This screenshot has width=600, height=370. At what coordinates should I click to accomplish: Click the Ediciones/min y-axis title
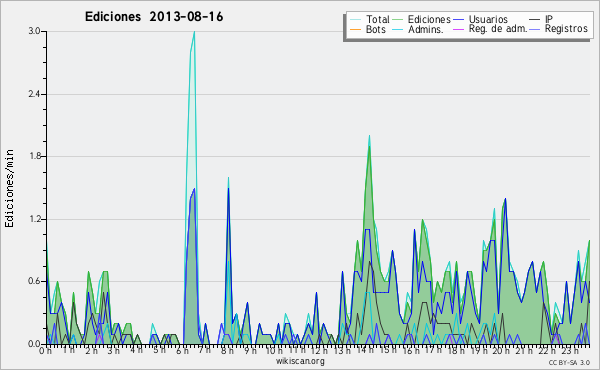pos(9,188)
